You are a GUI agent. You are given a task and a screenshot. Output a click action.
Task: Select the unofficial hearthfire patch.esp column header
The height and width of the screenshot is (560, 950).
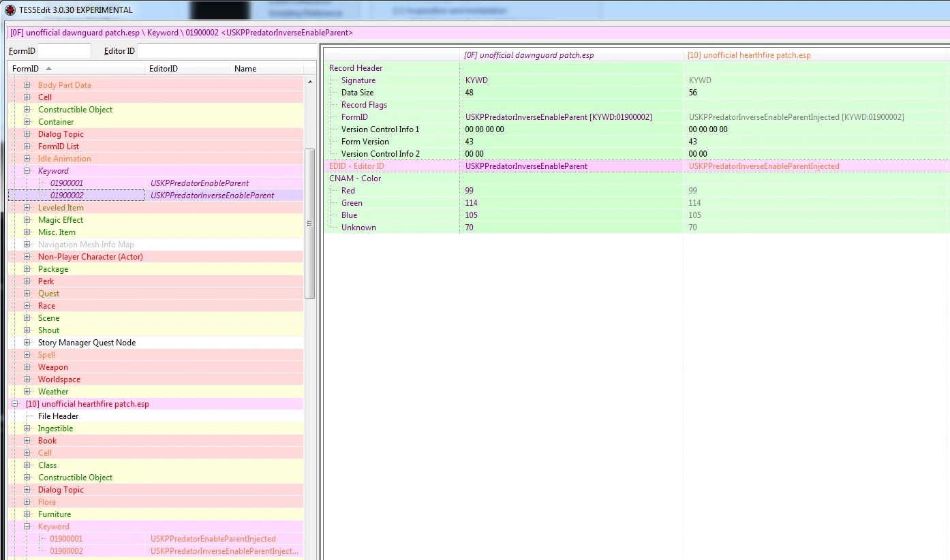[816, 55]
